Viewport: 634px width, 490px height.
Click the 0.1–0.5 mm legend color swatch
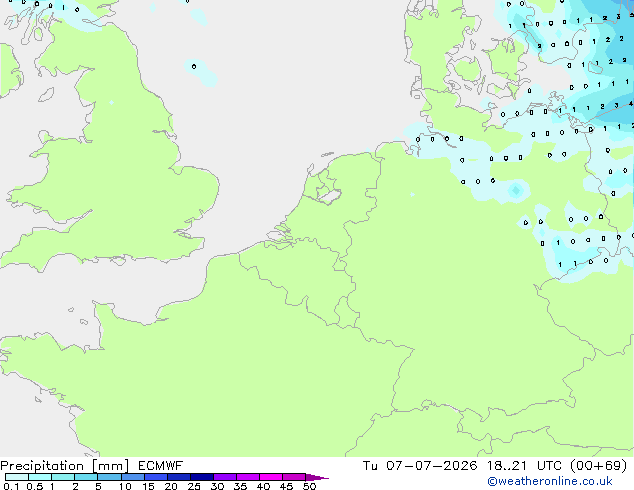pos(17,477)
